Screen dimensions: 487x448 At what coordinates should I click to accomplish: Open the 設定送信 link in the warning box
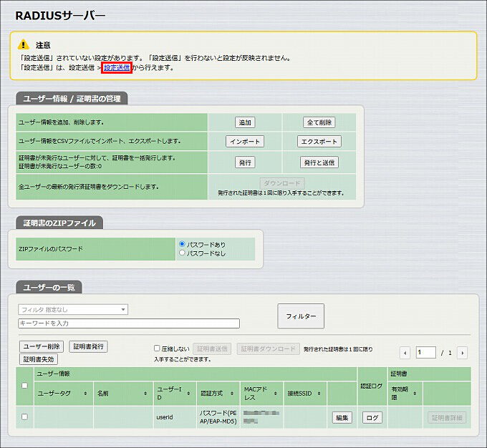[117, 67]
